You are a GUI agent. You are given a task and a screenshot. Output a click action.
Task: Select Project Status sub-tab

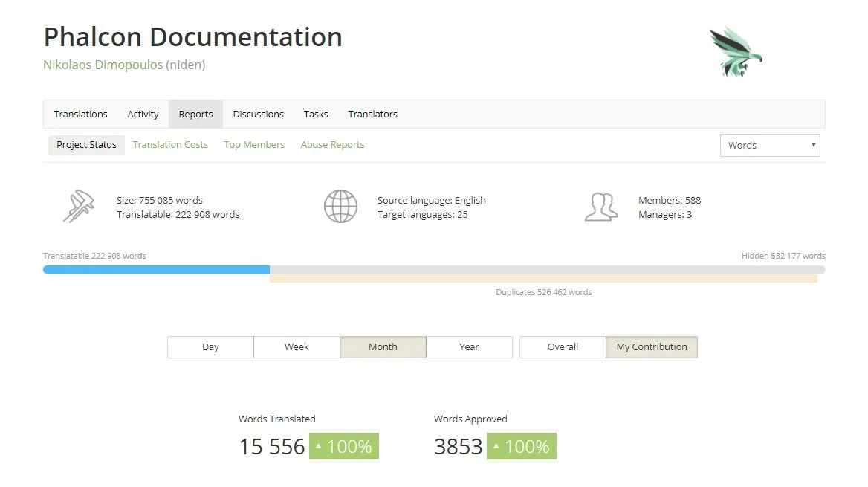(86, 144)
